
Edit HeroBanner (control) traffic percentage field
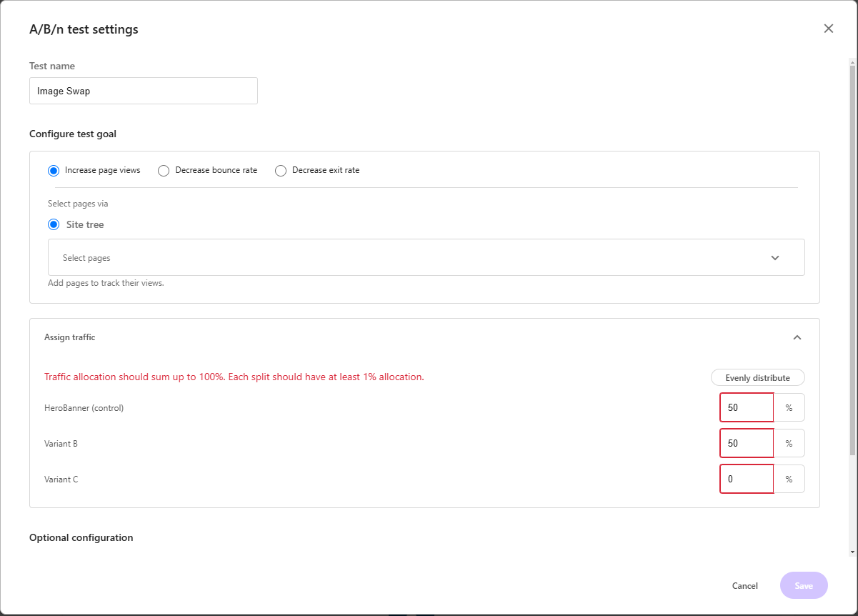tap(747, 407)
